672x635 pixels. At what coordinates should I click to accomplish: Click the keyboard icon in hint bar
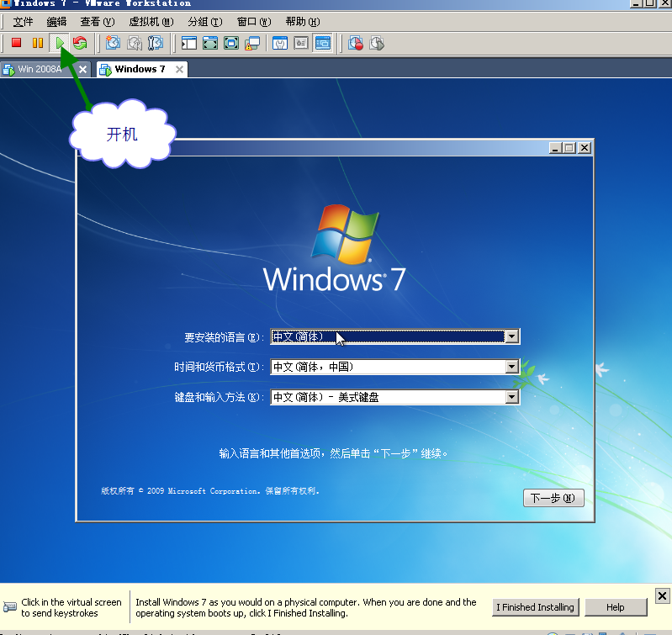(x=10, y=606)
